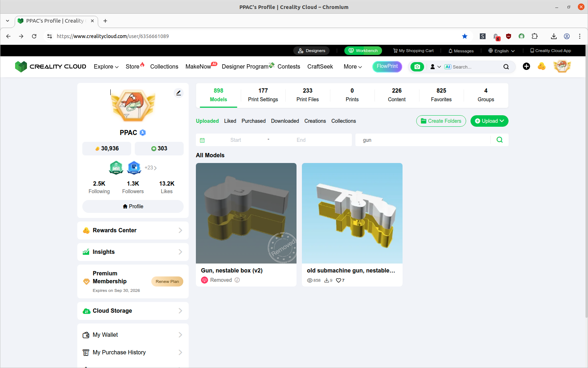Viewport: 588px width, 368px height.
Task: Click the download count icon on submachine gun card
Action: pos(327,280)
